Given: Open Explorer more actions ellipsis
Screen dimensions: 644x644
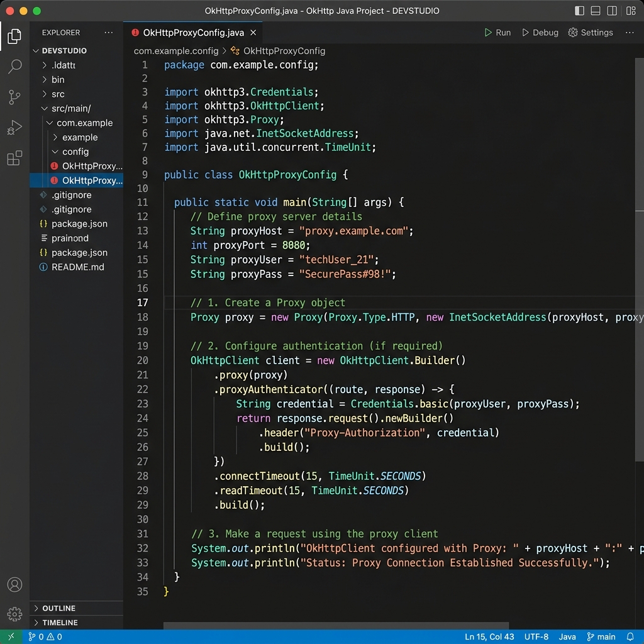Looking at the screenshot, I should tap(108, 33).
